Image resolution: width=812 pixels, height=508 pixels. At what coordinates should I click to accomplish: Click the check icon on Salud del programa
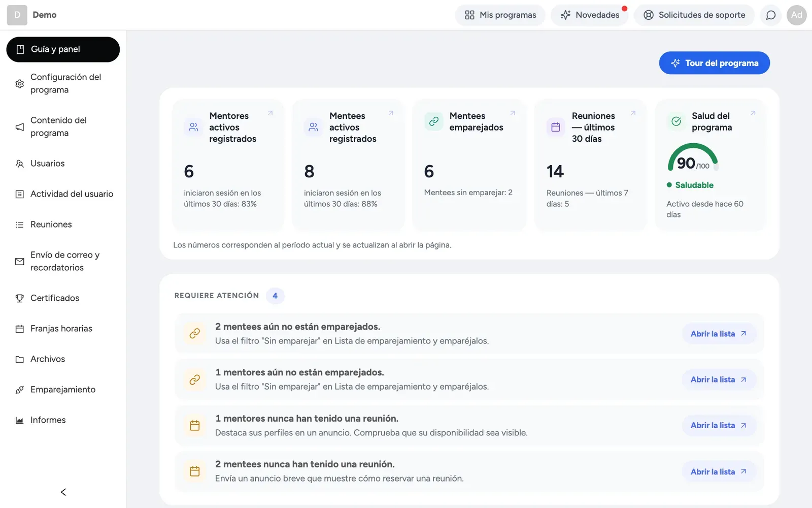pos(676,121)
